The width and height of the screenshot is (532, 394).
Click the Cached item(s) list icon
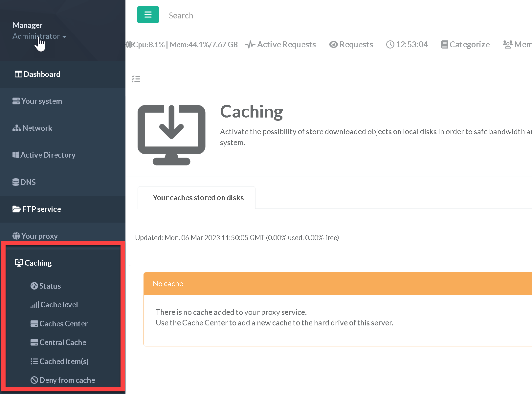point(34,361)
